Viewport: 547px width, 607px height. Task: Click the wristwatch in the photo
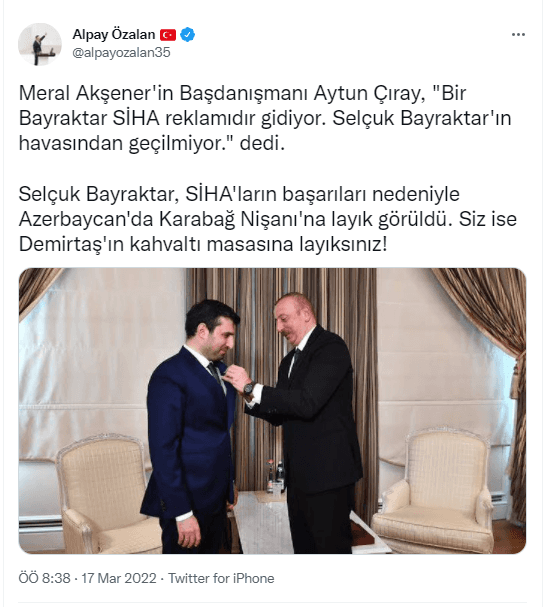(249, 389)
